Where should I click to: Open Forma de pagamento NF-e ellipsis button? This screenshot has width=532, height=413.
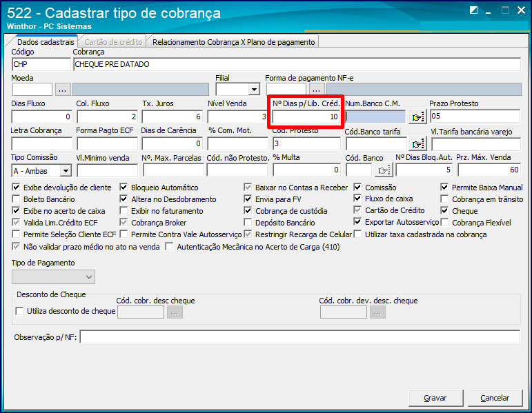coord(316,90)
